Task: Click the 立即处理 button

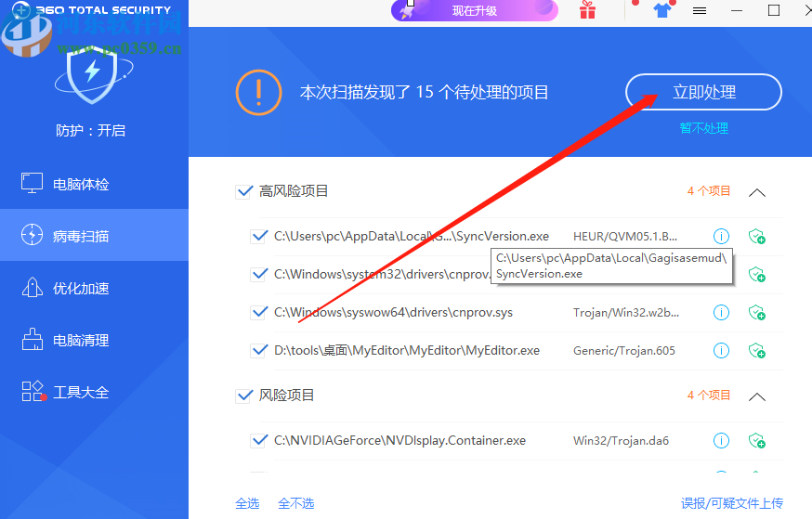Action: click(703, 92)
